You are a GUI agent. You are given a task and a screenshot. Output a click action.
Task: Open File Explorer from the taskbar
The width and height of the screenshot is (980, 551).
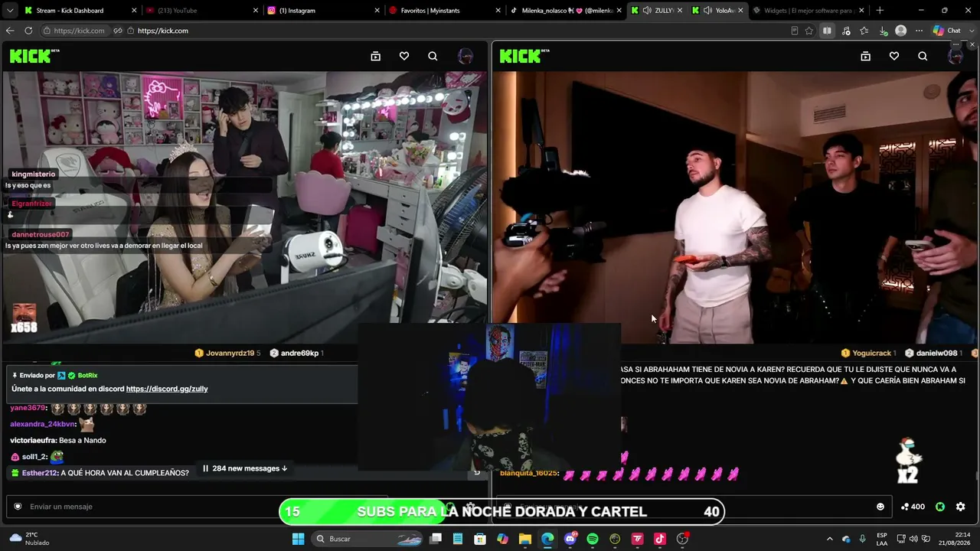525,539
